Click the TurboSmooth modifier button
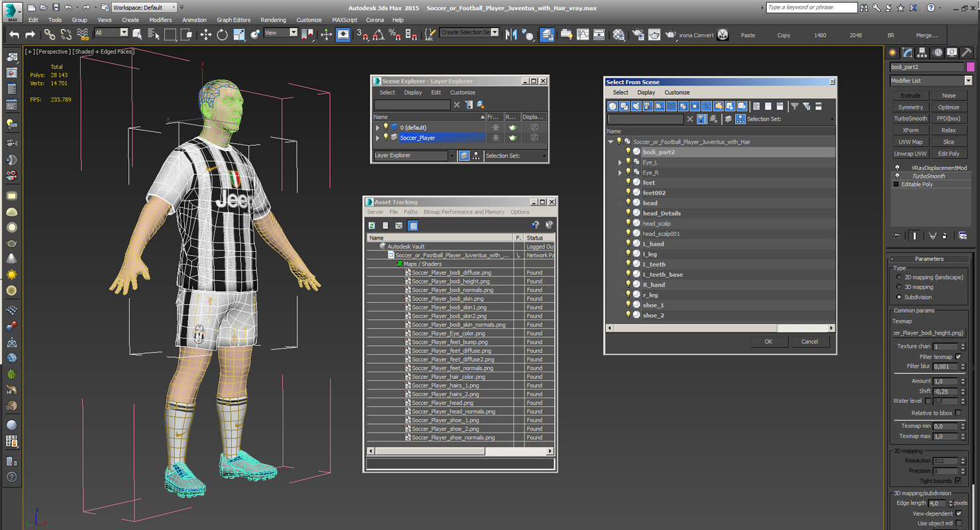 tap(910, 119)
